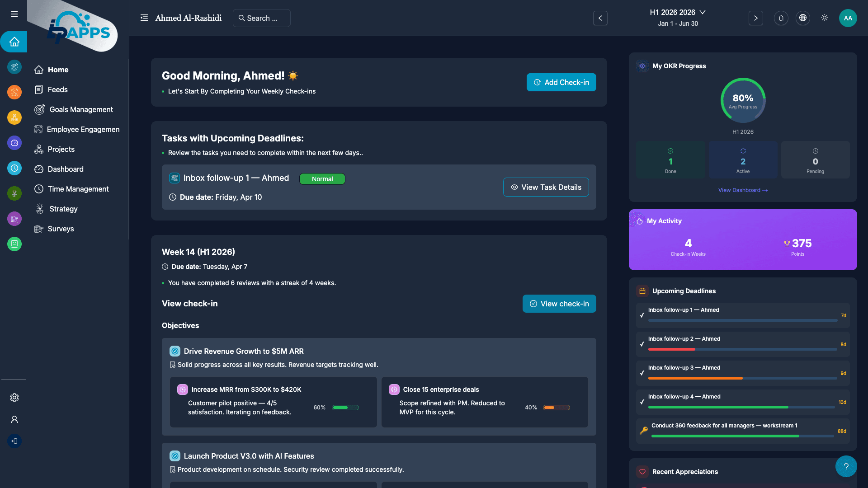868x488 pixels.
Task: Open the Time Management clock icon
Action: 14,168
